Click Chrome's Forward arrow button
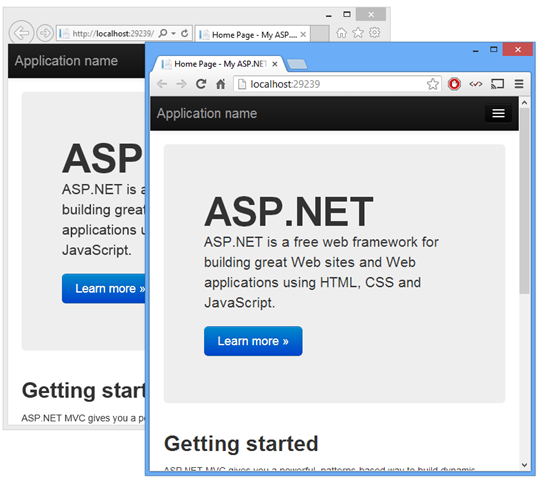Screen dimensions: 543x480 coord(181,84)
